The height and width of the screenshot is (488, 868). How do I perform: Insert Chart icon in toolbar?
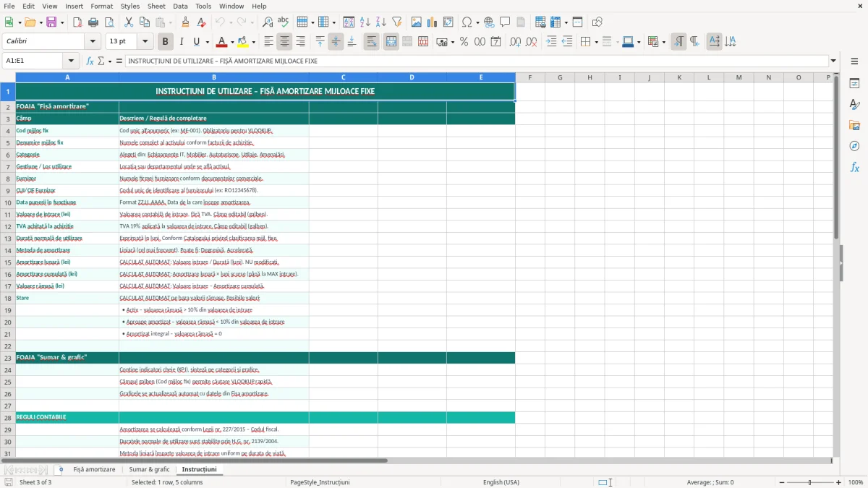[433, 22]
